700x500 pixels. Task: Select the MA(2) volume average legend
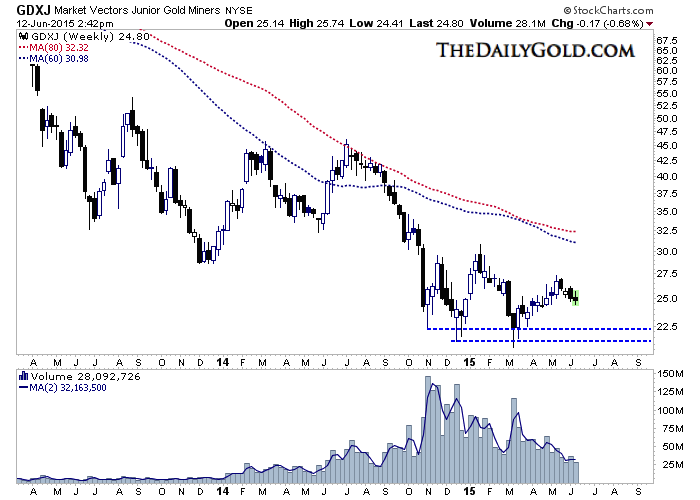(63, 388)
